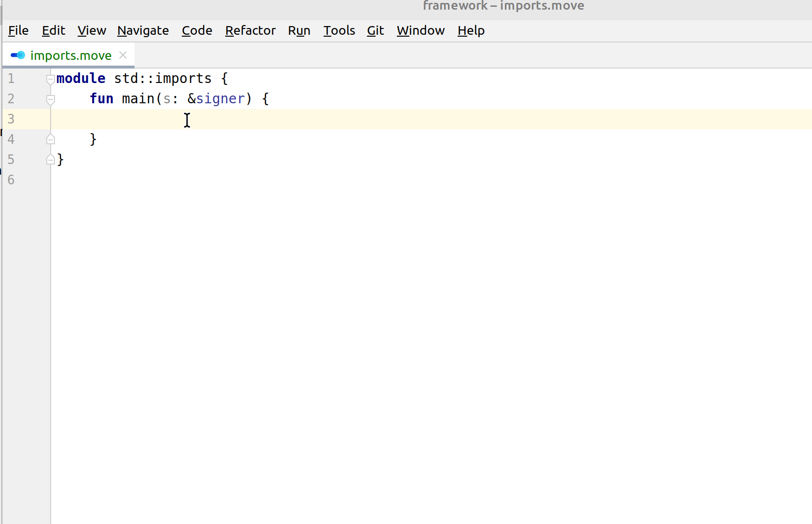The height and width of the screenshot is (524, 812).
Task: Open the Run menu
Action: (299, 31)
